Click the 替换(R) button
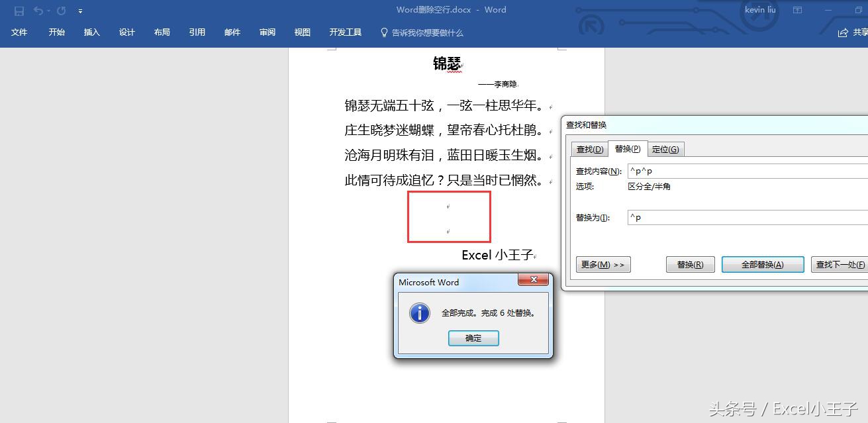The image size is (868, 423). click(x=690, y=265)
